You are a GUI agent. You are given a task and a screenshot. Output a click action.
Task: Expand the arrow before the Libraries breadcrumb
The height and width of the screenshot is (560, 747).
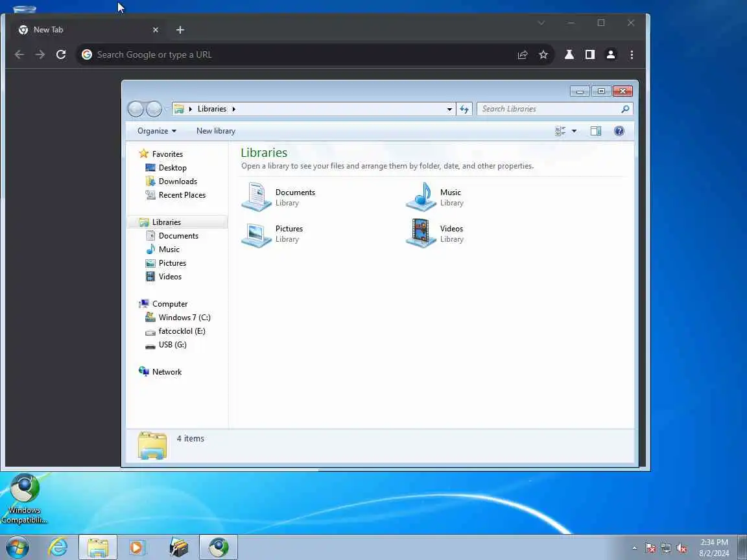coord(191,109)
